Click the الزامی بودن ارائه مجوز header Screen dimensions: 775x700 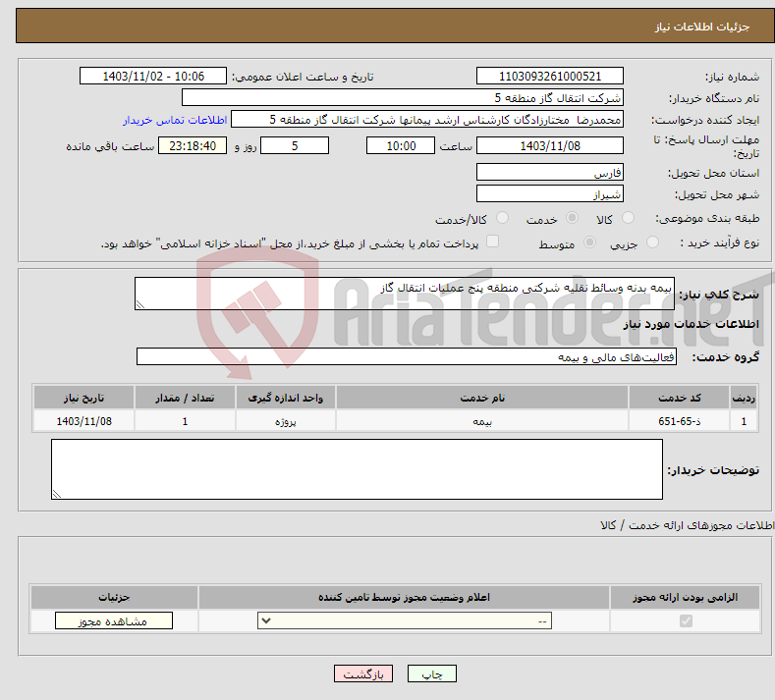tap(685, 597)
